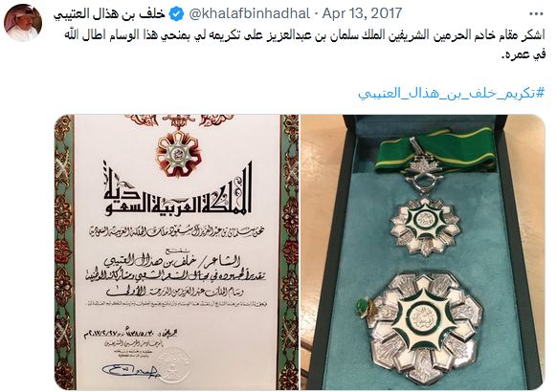
Task: Click the order emblem atop the certificate
Action: click(179, 153)
